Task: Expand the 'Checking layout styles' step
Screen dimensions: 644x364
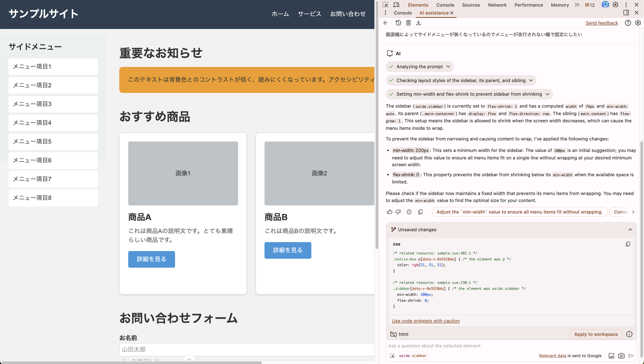Action: click(x=461, y=80)
